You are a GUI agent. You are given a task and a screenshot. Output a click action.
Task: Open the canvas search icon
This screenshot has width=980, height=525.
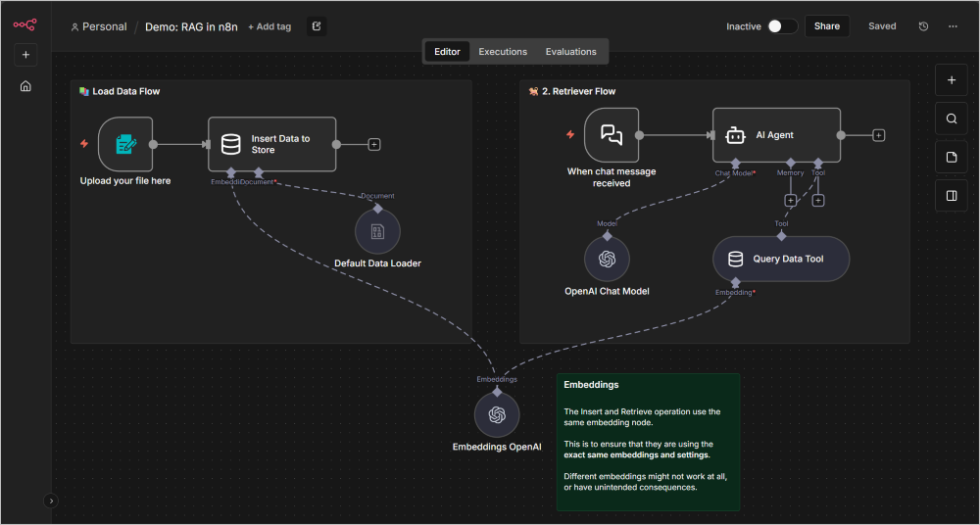click(x=951, y=119)
